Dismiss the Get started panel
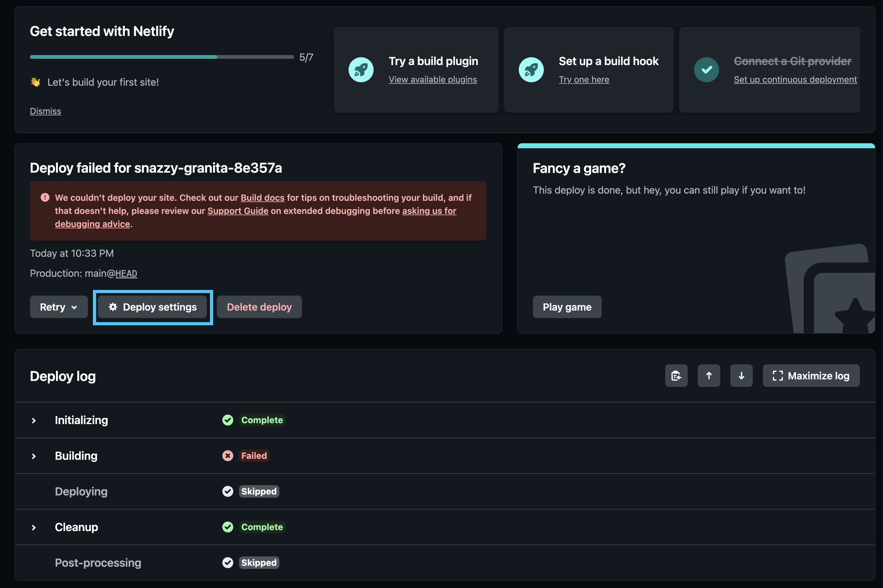This screenshot has height=588, width=883. tap(45, 111)
